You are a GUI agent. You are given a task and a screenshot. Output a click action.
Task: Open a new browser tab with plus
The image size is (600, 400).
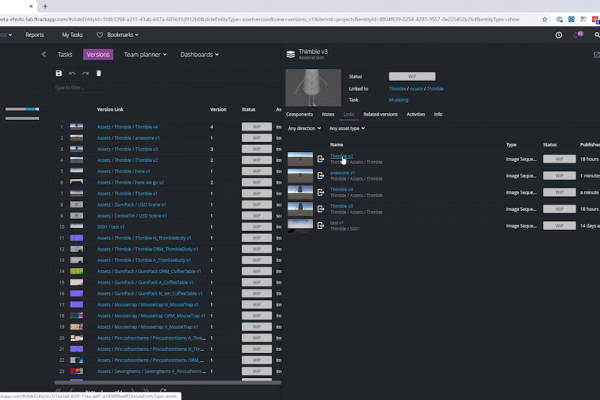point(45,6)
